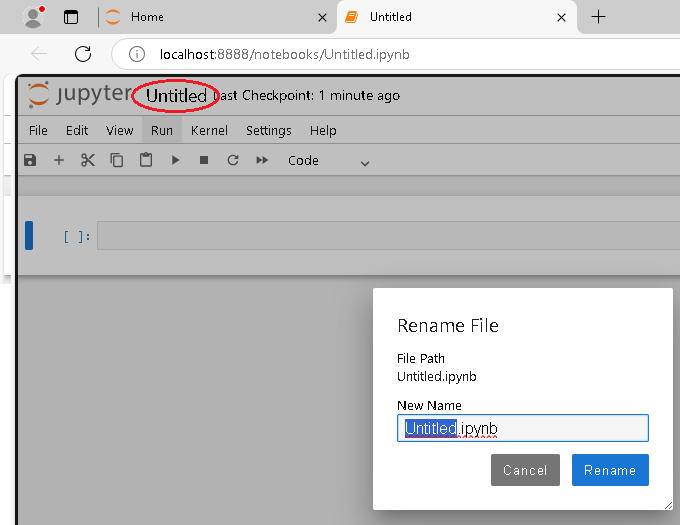The image size is (680, 525).
Task: Confirm with the Rename button
Action: [610, 470]
